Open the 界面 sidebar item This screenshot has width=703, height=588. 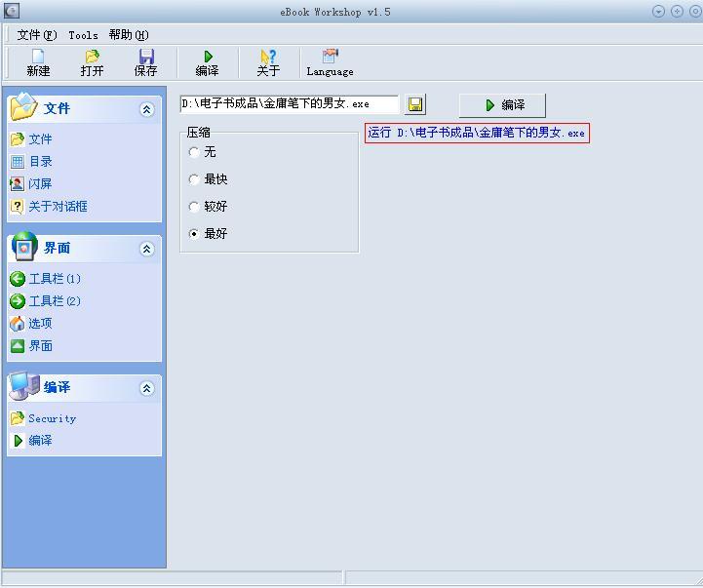31,346
